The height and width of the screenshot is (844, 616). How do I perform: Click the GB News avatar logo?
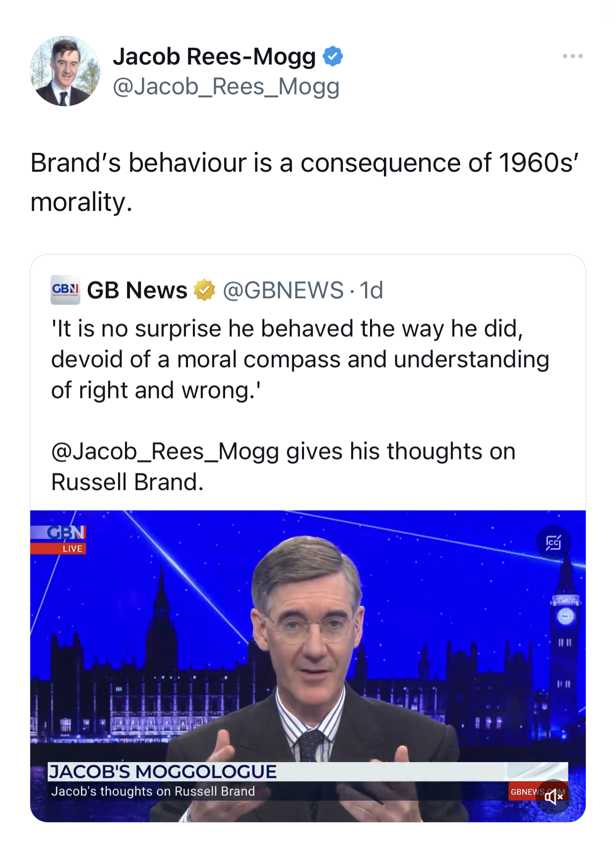point(65,290)
